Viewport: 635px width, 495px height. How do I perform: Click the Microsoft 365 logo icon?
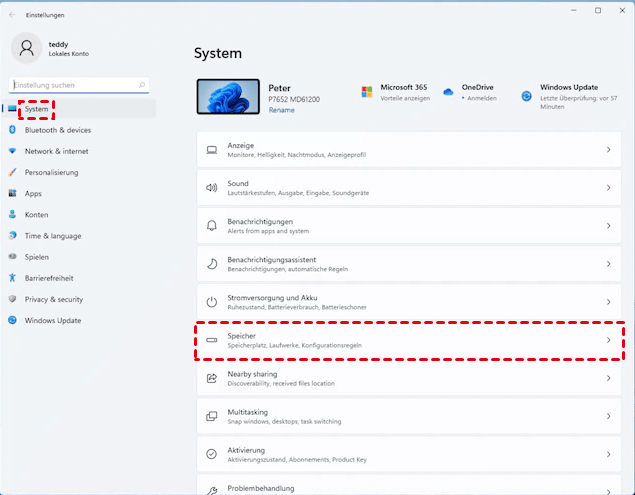[367, 92]
